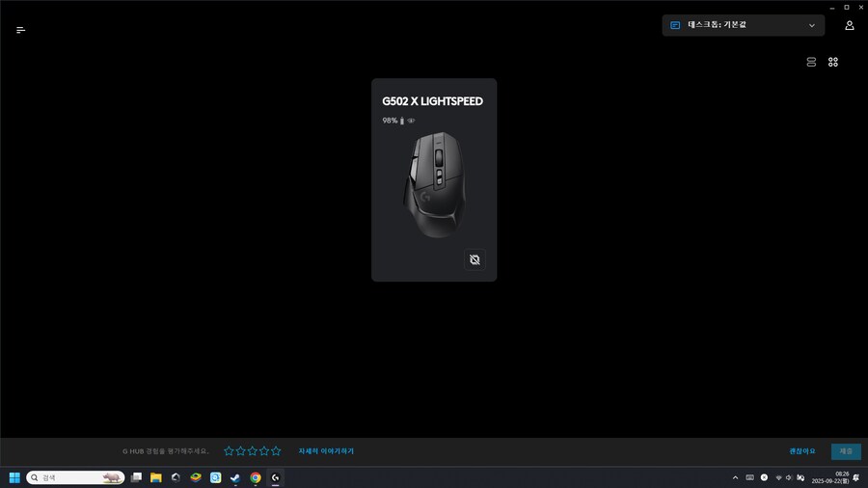Viewport: 868px width, 488px height.
Task: Open the Windows Start menu
Action: (x=14, y=477)
